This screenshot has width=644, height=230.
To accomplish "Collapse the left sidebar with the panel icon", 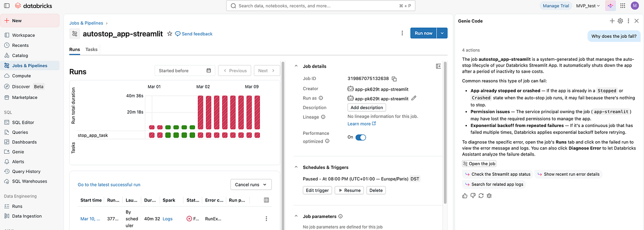I will [6, 6].
